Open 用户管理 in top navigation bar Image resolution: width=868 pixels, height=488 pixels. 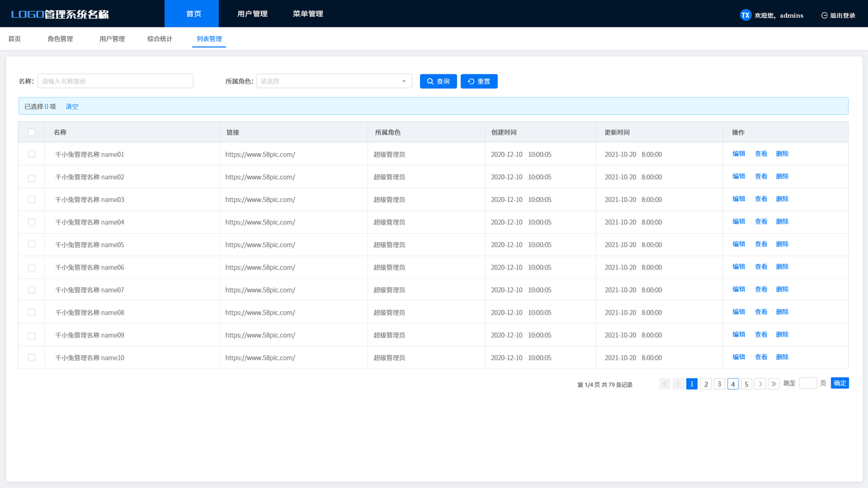pos(252,13)
